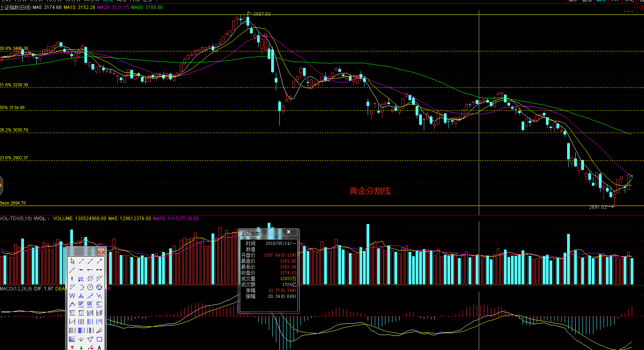Click the 成交额 1724亿 value in popup
The image size is (644, 350).
click(x=289, y=284)
